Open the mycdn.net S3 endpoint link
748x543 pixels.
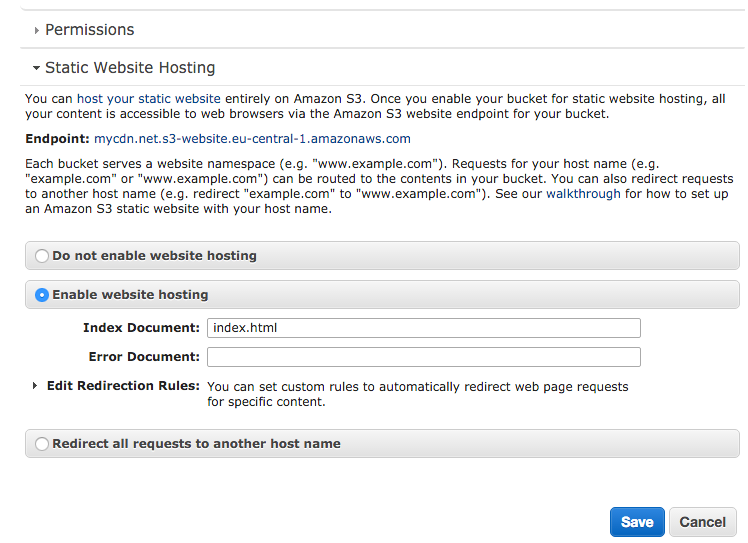[252, 139]
